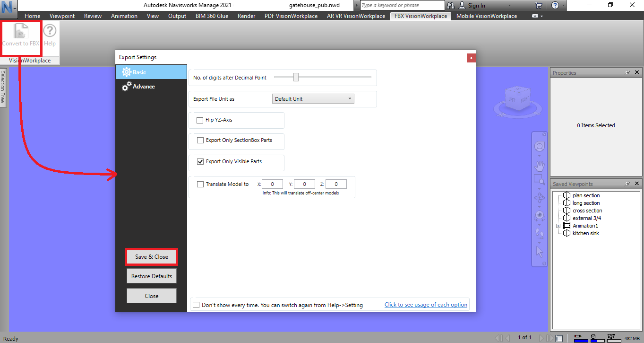Click the Restore Defaults button
This screenshot has width=644, height=343.
pyautogui.click(x=152, y=276)
